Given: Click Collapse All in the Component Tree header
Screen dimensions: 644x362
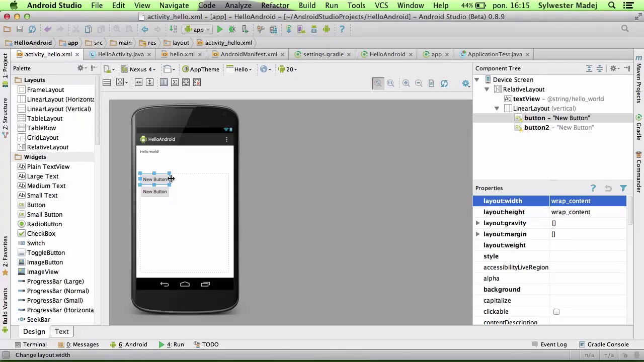Looking at the screenshot, I should pos(600,68).
